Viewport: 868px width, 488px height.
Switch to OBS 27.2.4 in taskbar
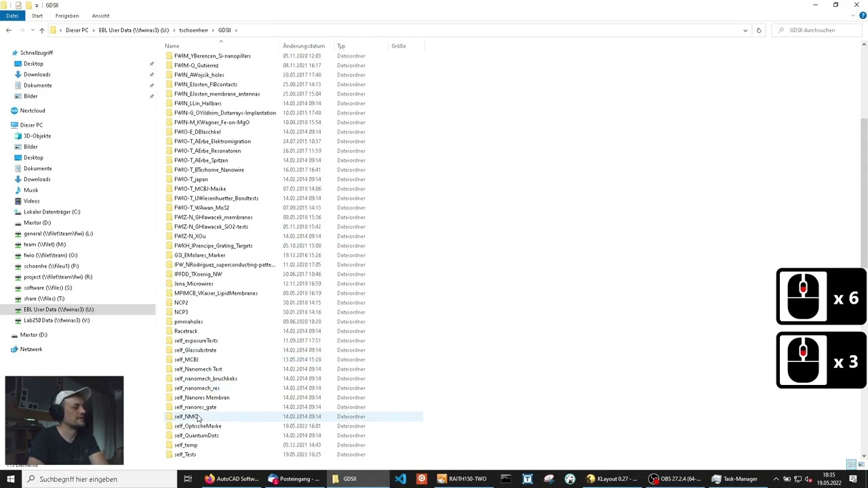(675, 479)
